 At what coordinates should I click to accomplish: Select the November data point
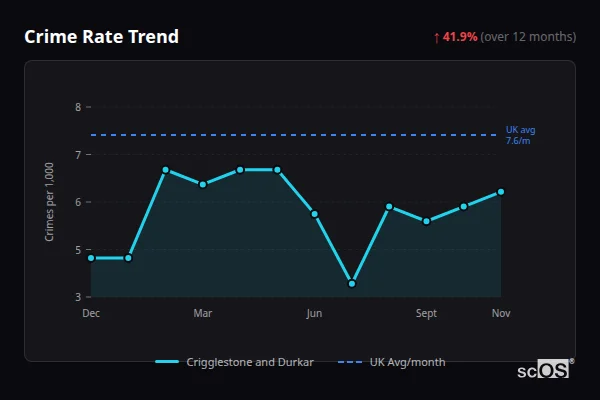[501, 192]
